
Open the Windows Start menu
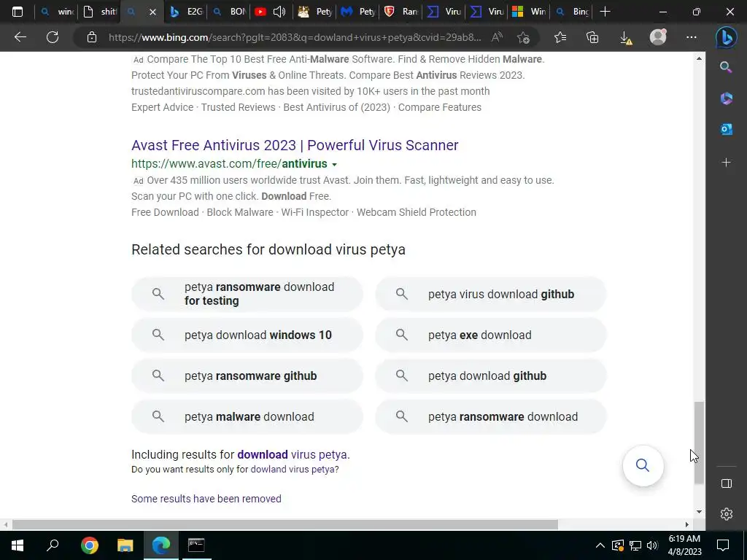tap(18, 545)
